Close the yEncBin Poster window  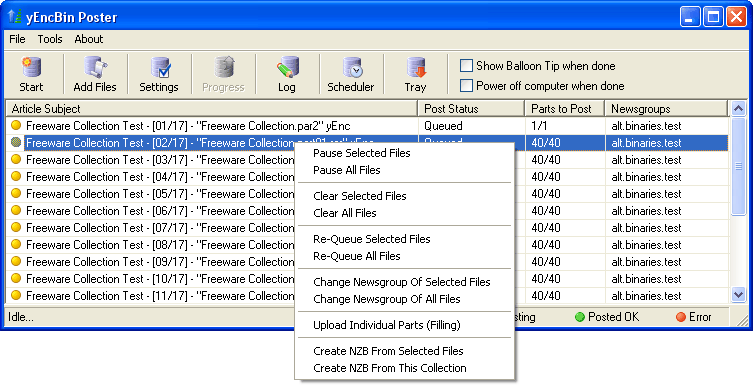[736, 17]
